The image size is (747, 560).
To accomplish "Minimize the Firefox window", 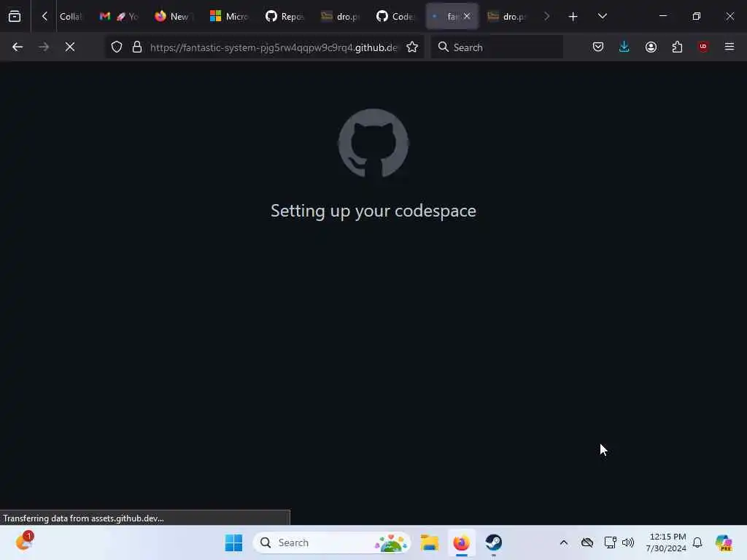I will pyautogui.click(x=662, y=16).
